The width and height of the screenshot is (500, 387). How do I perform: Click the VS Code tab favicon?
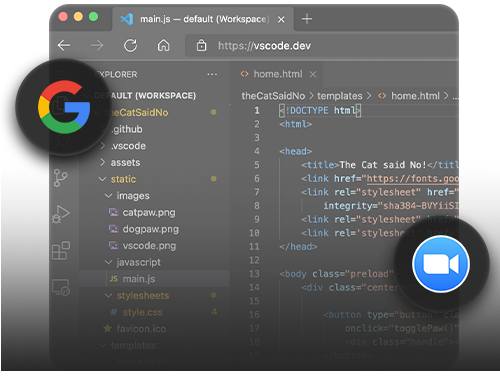click(127, 19)
